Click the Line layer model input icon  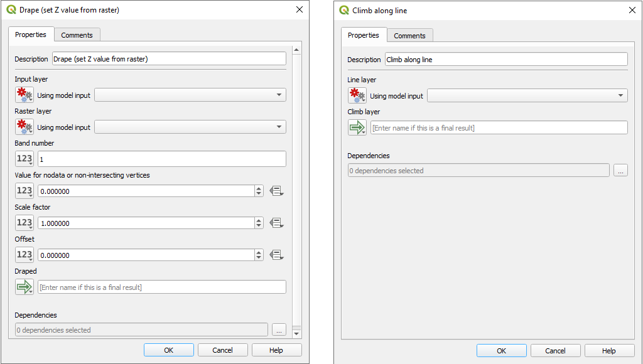(357, 96)
